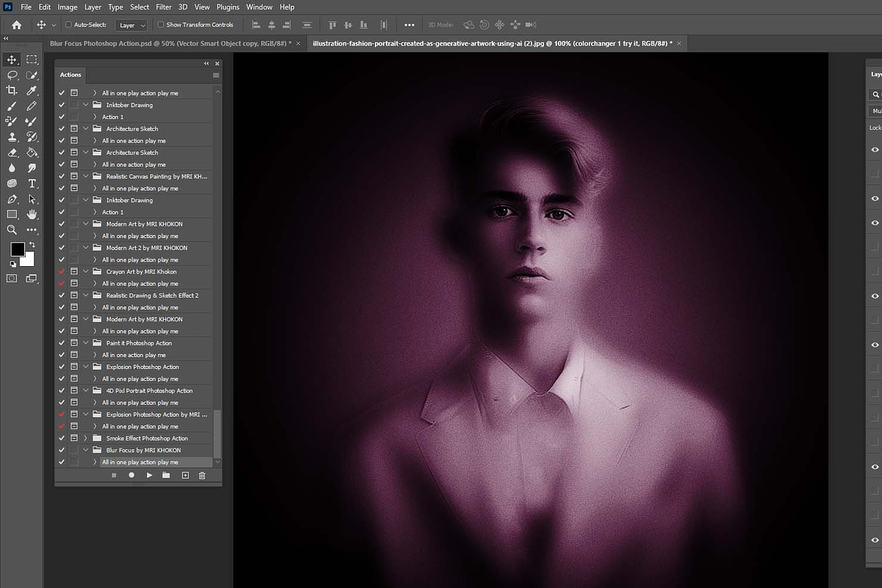Open the Filter menu
Viewport: 882px width, 588px height.
[x=163, y=7]
